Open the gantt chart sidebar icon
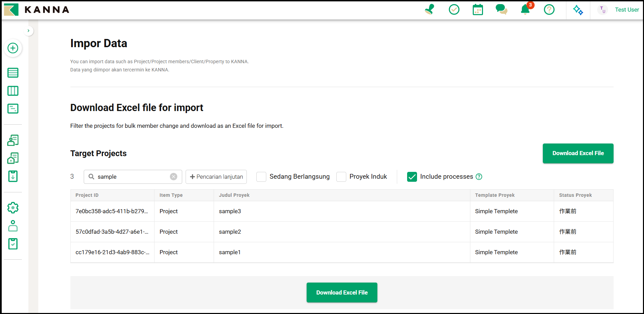The height and width of the screenshot is (314, 644). (x=13, y=109)
